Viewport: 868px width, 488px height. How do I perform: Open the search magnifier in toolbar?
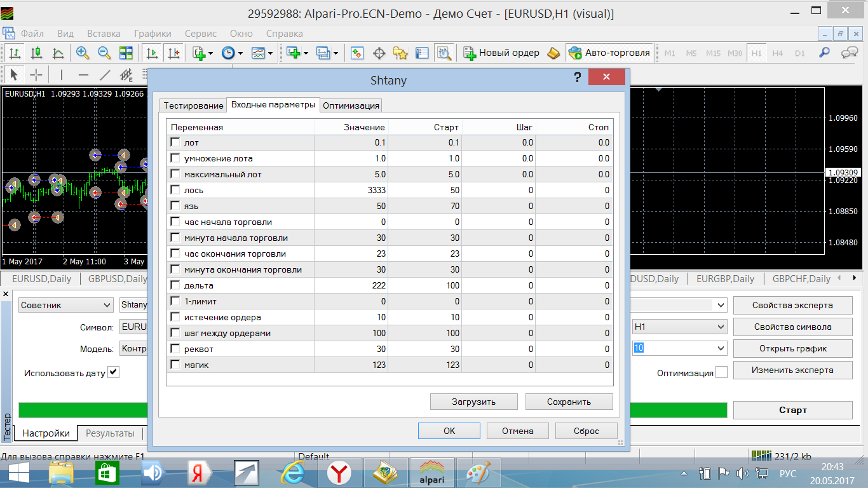click(824, 53)
